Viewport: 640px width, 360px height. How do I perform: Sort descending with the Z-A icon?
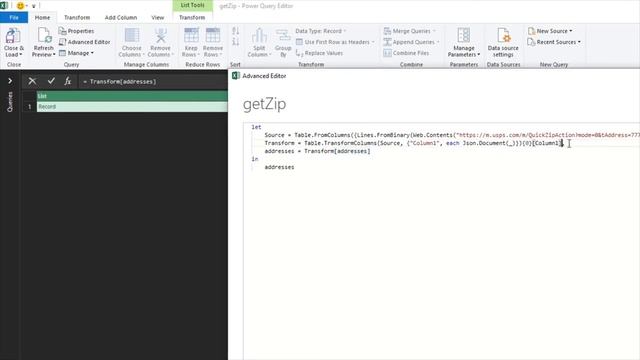[236, 42]
